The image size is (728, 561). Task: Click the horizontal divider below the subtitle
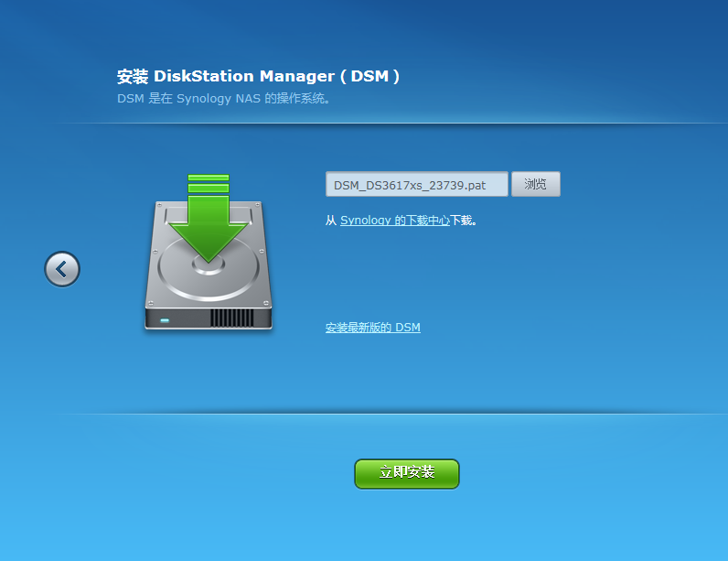(390, 123)
